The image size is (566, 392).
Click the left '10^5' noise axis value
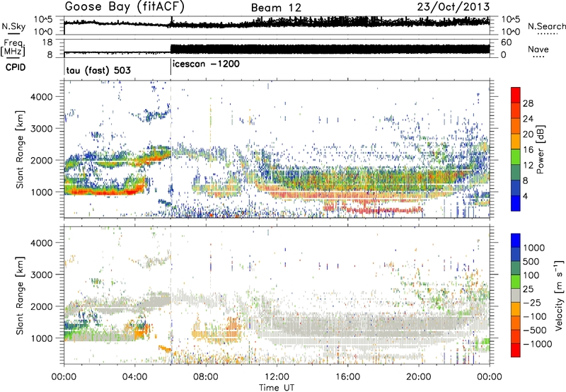[43, 20]
